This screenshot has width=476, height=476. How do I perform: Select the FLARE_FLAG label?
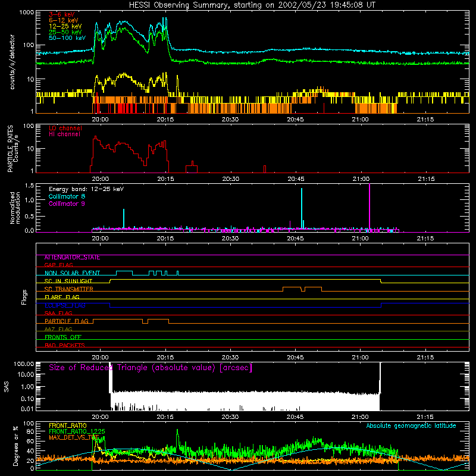click(x=62, y=297)
